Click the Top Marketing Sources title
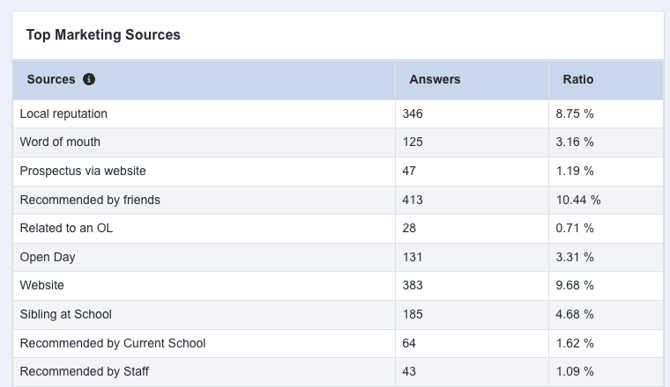 pos(103,35)
